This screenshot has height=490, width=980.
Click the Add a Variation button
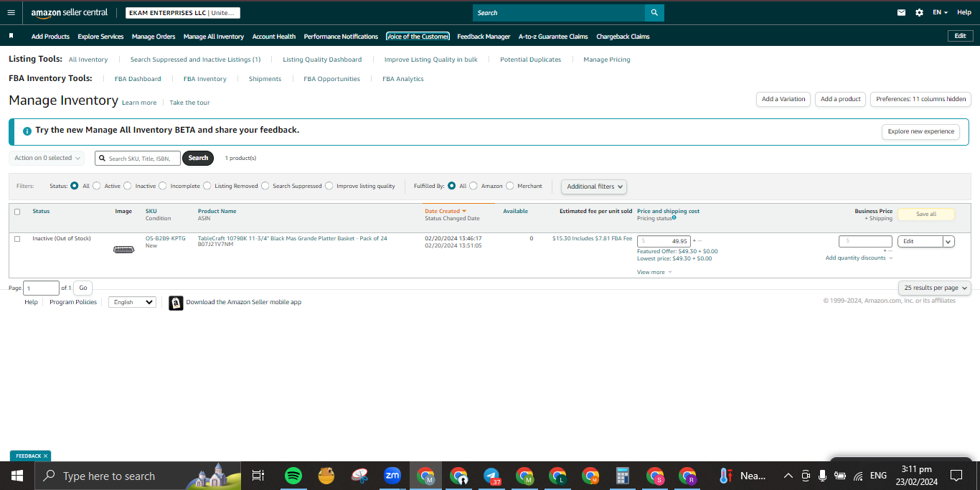click(x=783, y=99)
